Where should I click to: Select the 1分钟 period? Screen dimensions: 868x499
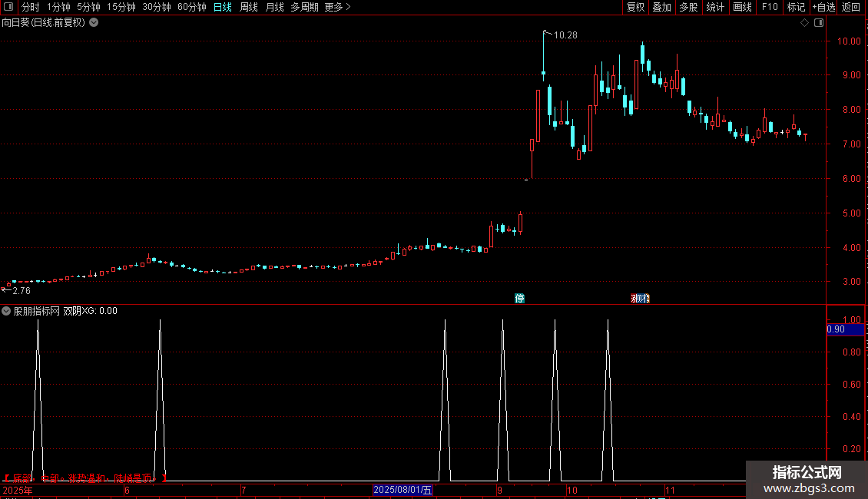click(58, 7)
